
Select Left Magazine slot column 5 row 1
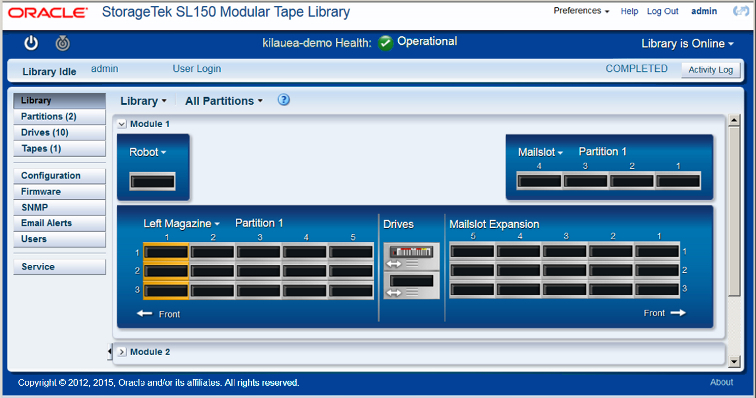(x=351, y=252)
